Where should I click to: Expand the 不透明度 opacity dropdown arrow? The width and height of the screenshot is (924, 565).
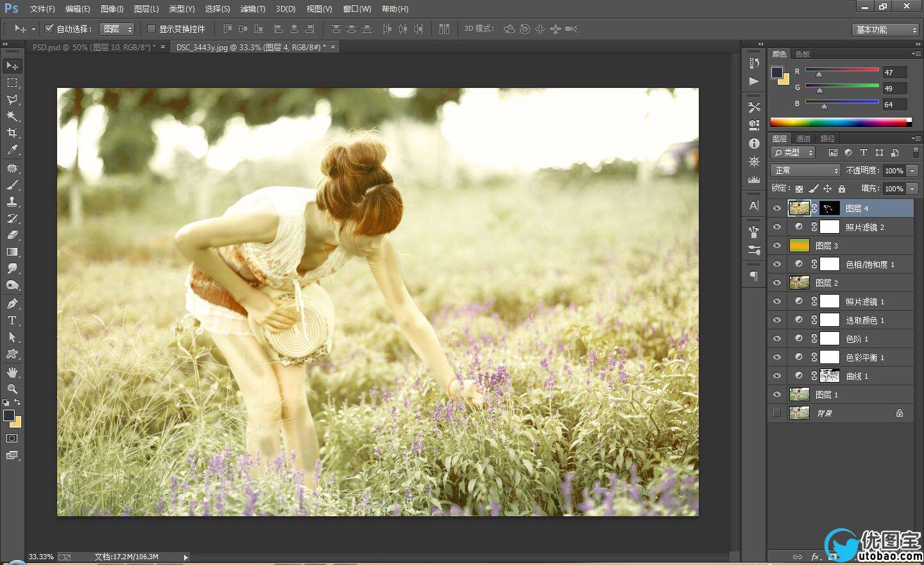point(912,171)
